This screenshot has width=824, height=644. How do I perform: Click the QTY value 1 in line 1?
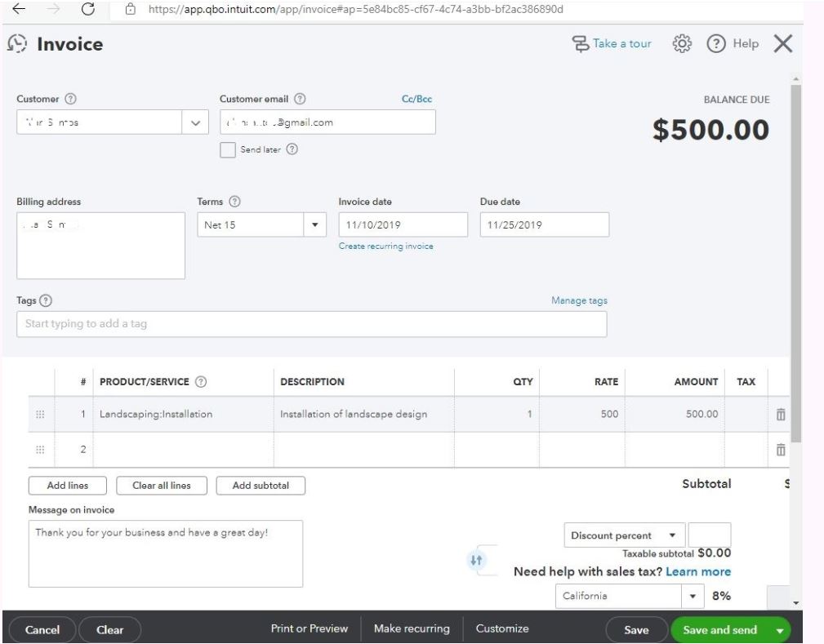[x=530, y=414]
